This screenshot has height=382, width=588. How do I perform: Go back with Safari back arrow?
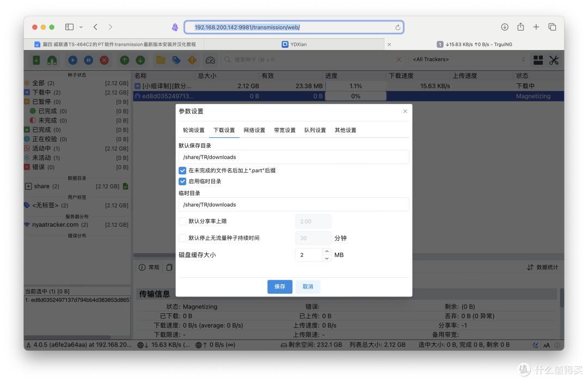(96, 27)
